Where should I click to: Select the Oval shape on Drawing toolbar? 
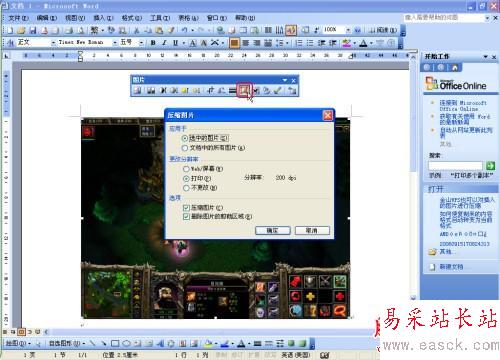pyautogui.click(x=126, y=343)
